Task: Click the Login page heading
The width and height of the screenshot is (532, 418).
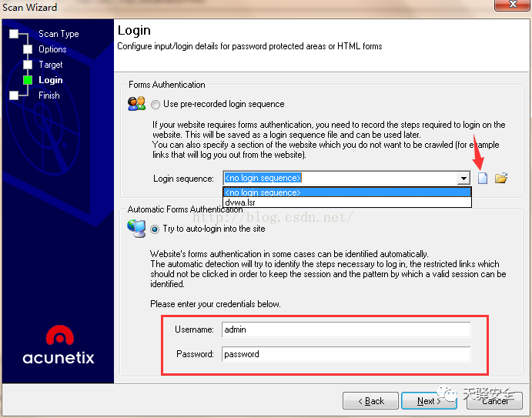Action: (x=134, y=31)
